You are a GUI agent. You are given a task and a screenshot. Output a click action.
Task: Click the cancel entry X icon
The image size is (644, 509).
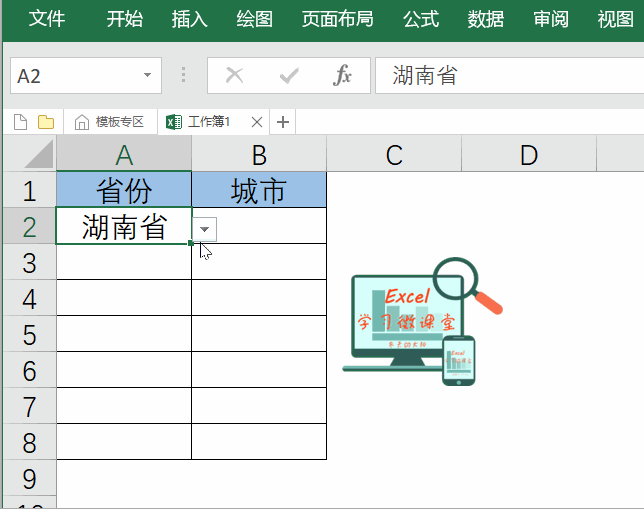235,76
